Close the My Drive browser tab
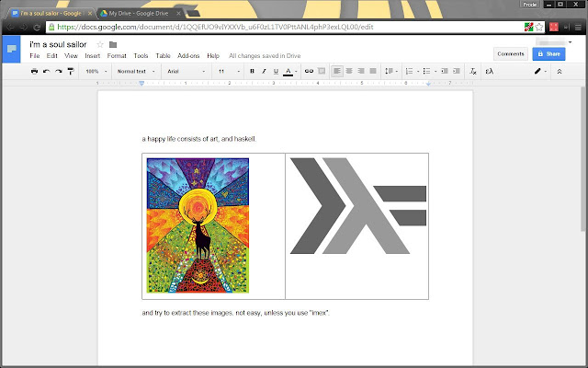 [178, 13]
